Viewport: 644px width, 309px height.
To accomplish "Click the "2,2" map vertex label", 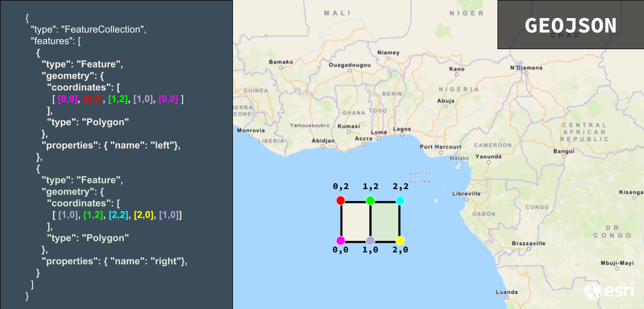I will click(400, 186).
